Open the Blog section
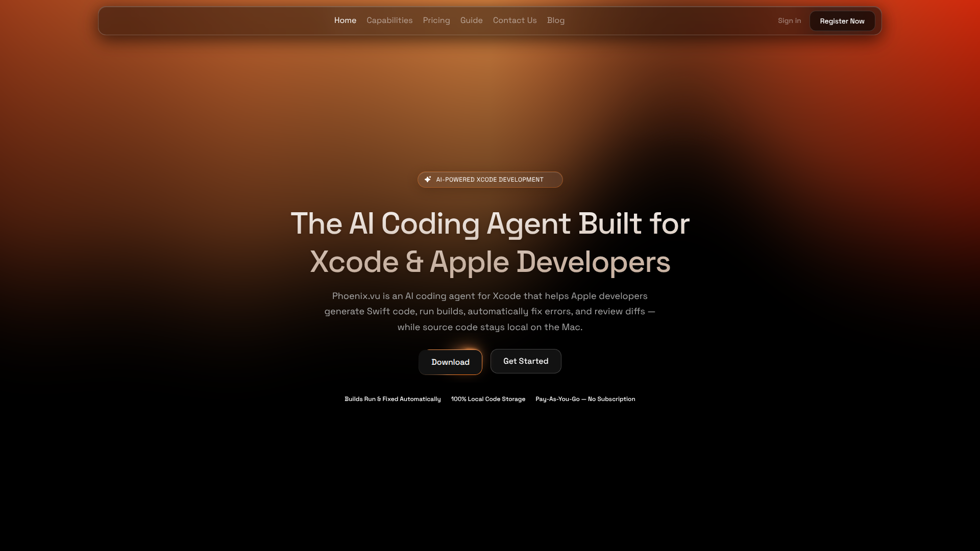 tap(556, 20)
